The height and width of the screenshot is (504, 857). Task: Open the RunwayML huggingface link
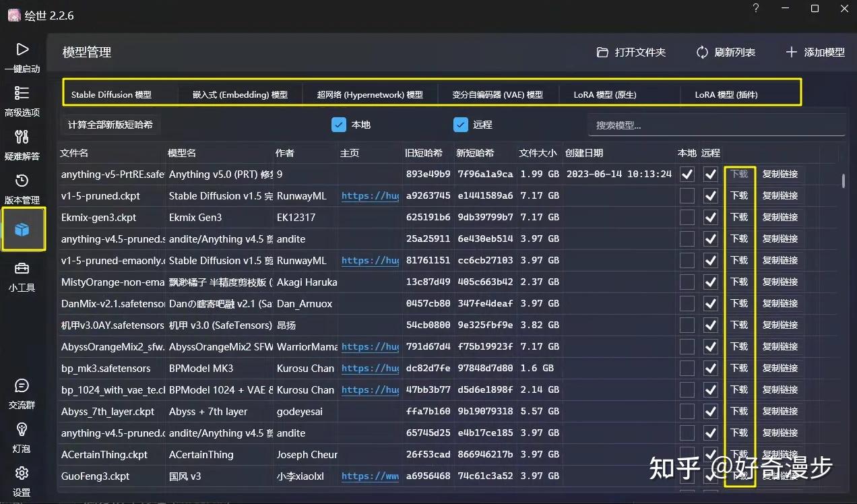[369, 195]
